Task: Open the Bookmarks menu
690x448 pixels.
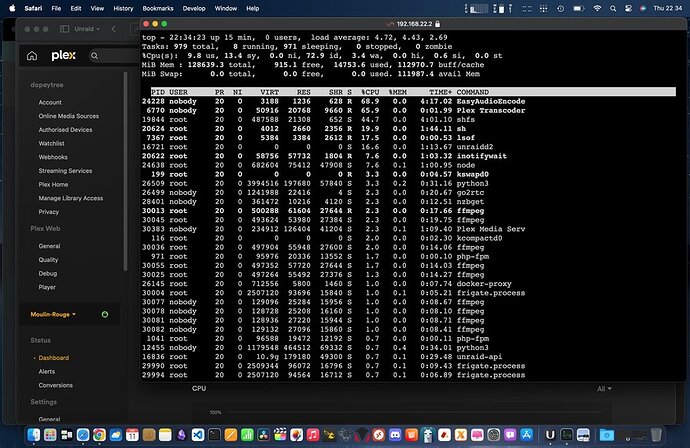Action: (x=158, y=8)
